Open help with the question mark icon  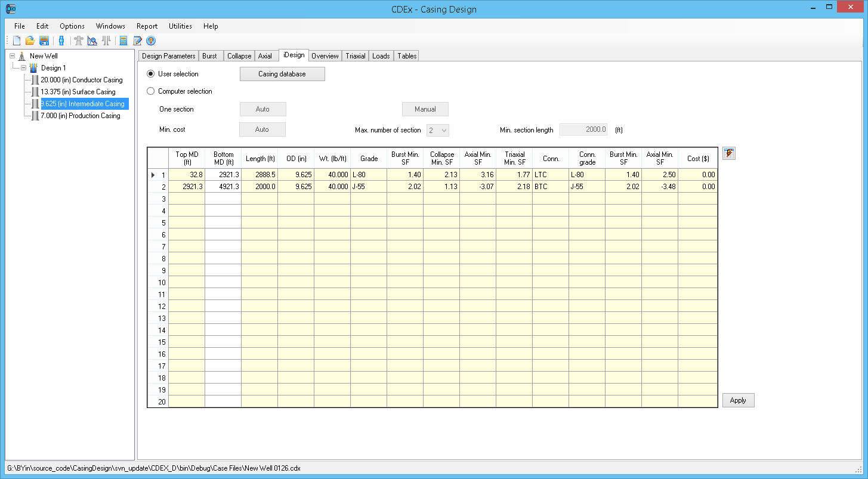pos(151,41)
